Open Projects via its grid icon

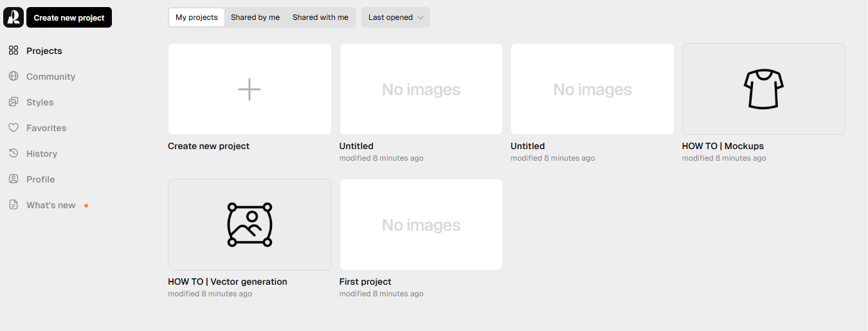pyautogui.click(x=14, y=51)
